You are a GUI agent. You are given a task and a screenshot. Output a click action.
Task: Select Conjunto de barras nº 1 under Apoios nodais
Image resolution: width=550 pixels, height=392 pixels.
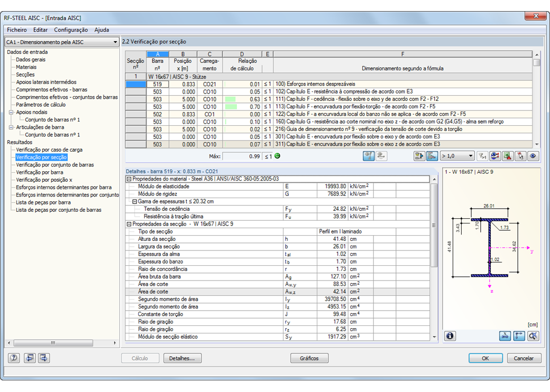[52, 119]
